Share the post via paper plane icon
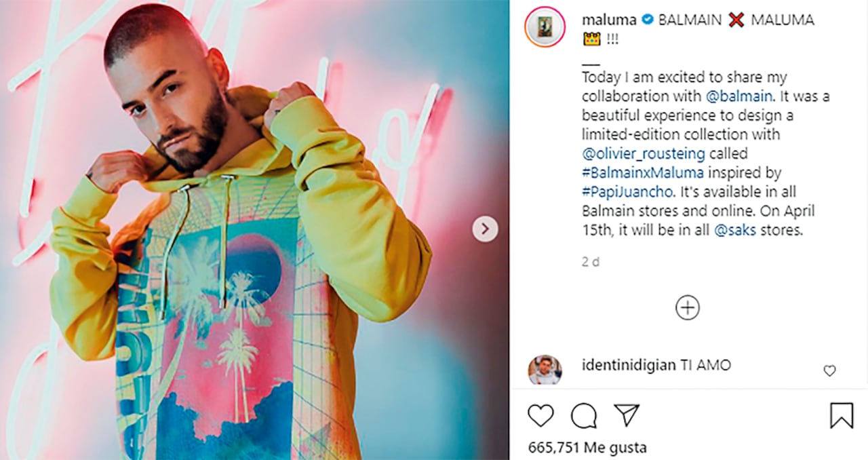Screen dimensions: 868x460 click(x=626, y=415)
